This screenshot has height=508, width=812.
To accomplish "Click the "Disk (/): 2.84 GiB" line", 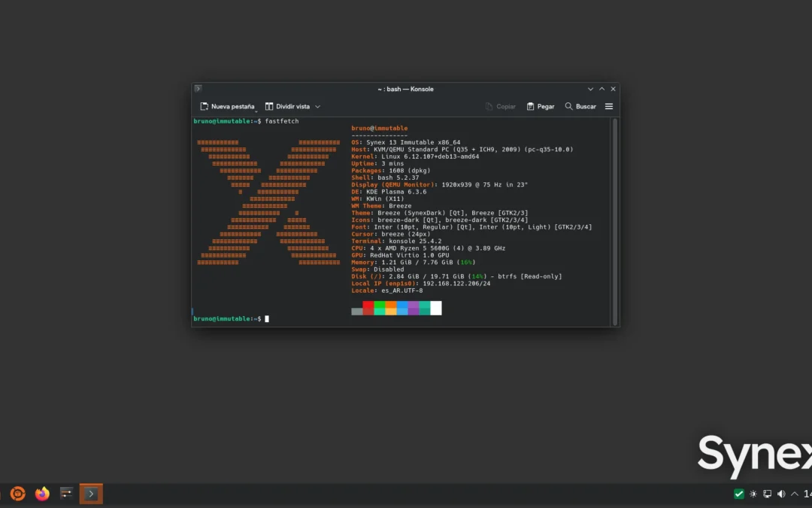I will click(x=456, y=276).
